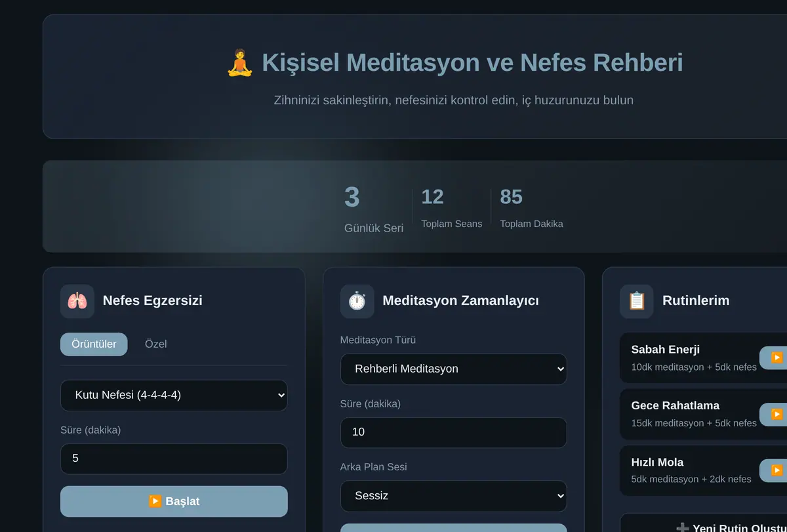Click the Hızlı Mola routine title
Viewport: 787px width, 532px height.
[x=657, y=462]
